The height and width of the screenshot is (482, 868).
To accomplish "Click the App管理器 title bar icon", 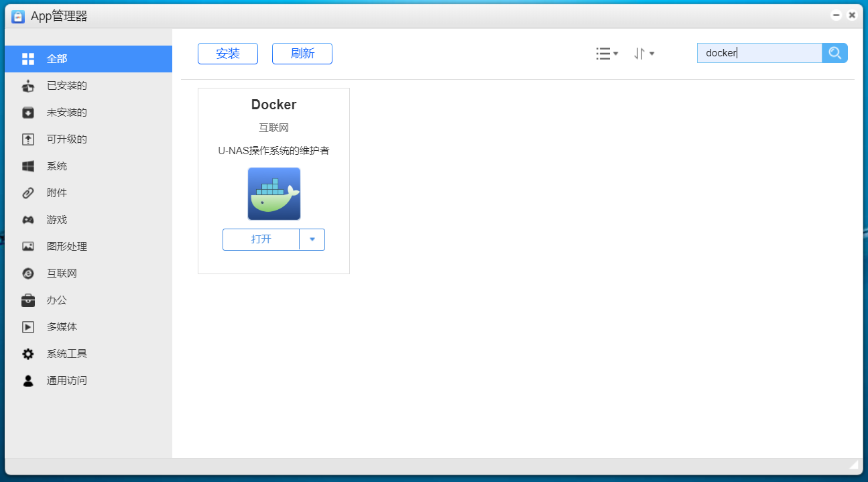I will (18, 16).
